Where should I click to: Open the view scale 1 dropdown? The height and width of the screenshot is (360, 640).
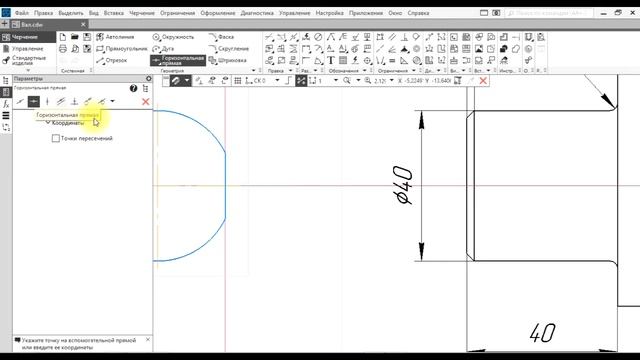point(336,81)
